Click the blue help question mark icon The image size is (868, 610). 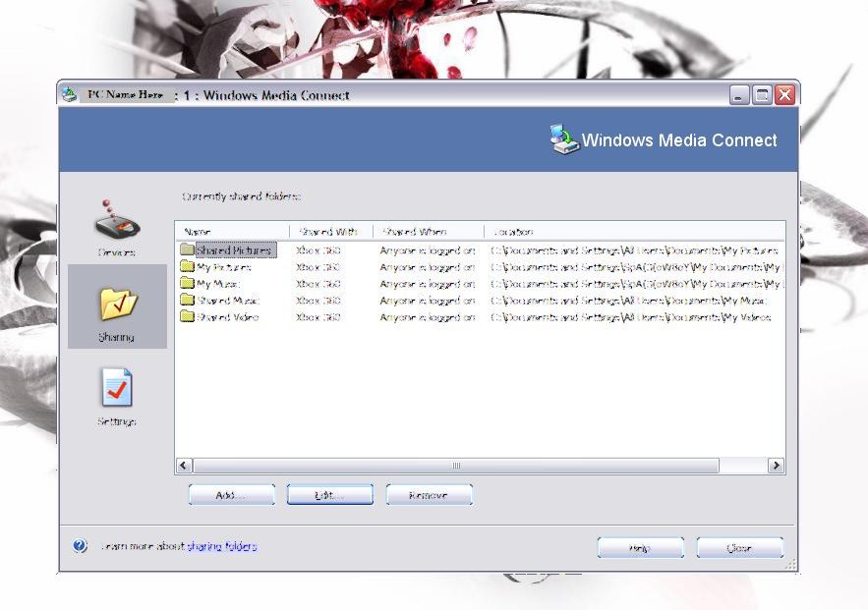click(80, 546)
